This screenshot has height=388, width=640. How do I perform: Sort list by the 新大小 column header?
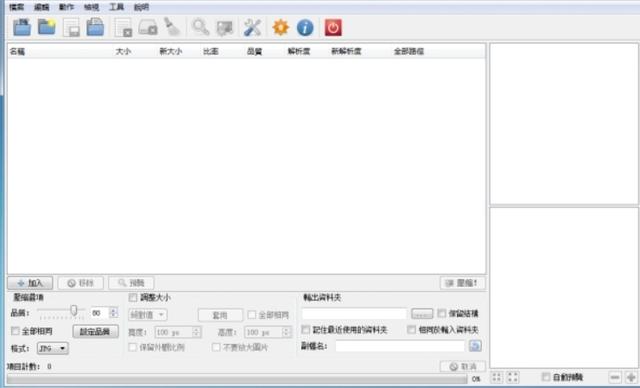171,51
